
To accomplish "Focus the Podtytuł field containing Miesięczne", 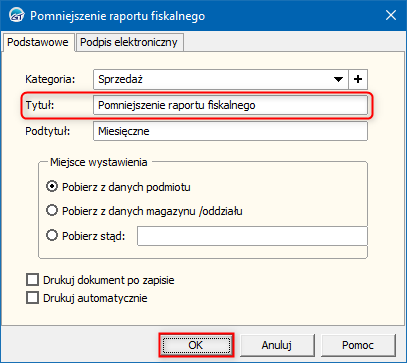I will (x=230, y=131).
